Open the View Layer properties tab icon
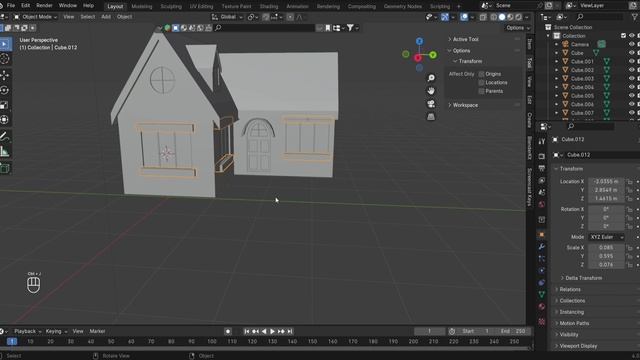The image size is (640, 360). (542, 180)
